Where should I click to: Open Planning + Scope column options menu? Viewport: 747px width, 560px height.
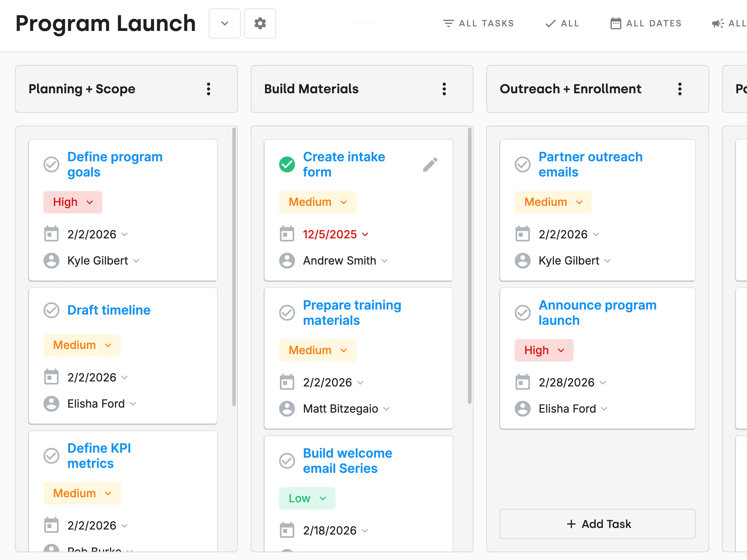point(208,89)
